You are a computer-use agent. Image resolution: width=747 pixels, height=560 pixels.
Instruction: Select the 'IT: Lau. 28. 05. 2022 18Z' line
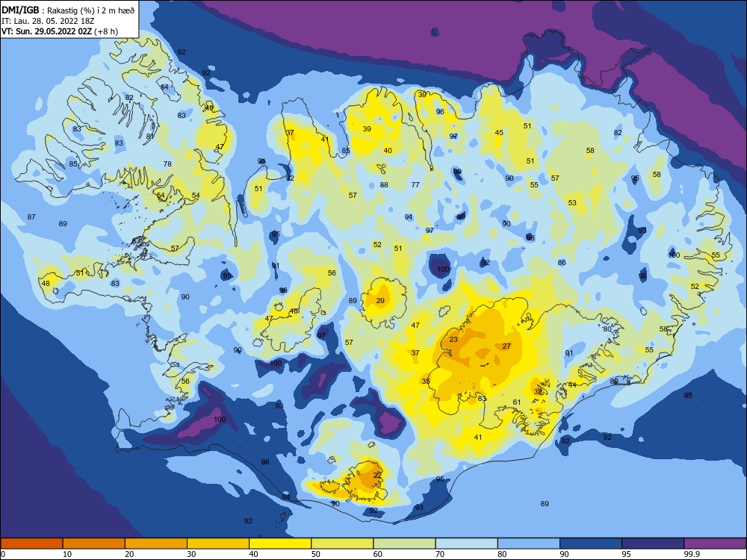pyautogui.click(x=46, y=21)
